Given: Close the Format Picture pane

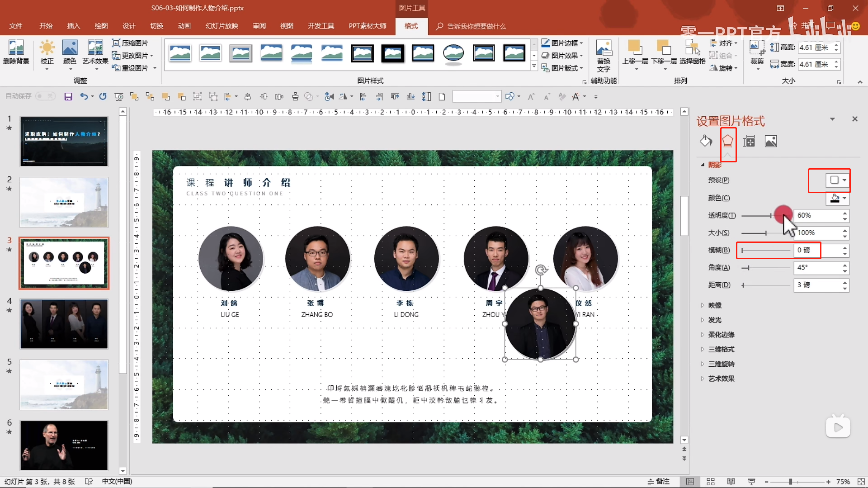Looking at the screenshot, I should (855, 119).
